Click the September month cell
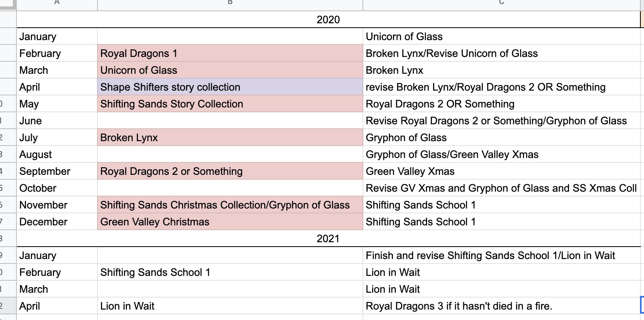Image resolution: width=644 pixels, height=320 pixels. pyautogui.click(x=57, y=171)
